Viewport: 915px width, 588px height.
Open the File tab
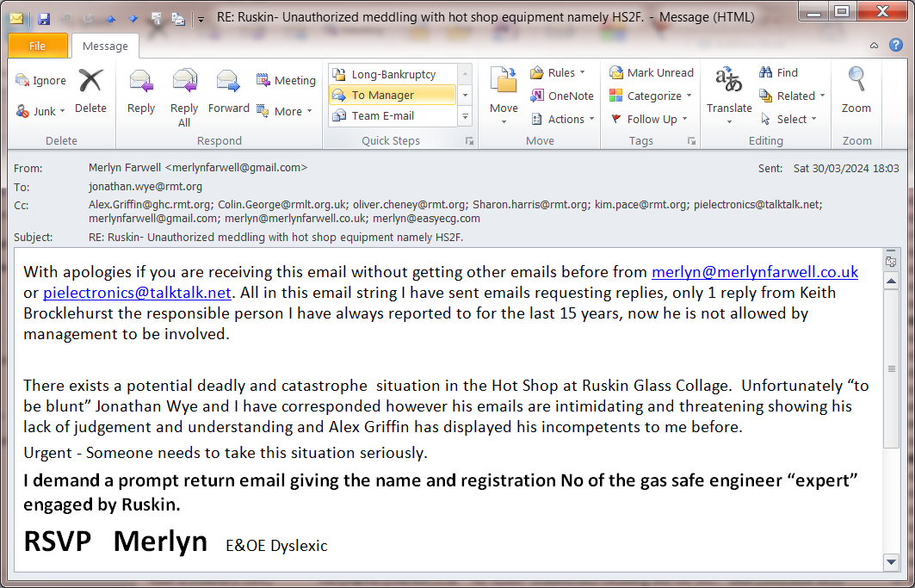coord(37,46)
